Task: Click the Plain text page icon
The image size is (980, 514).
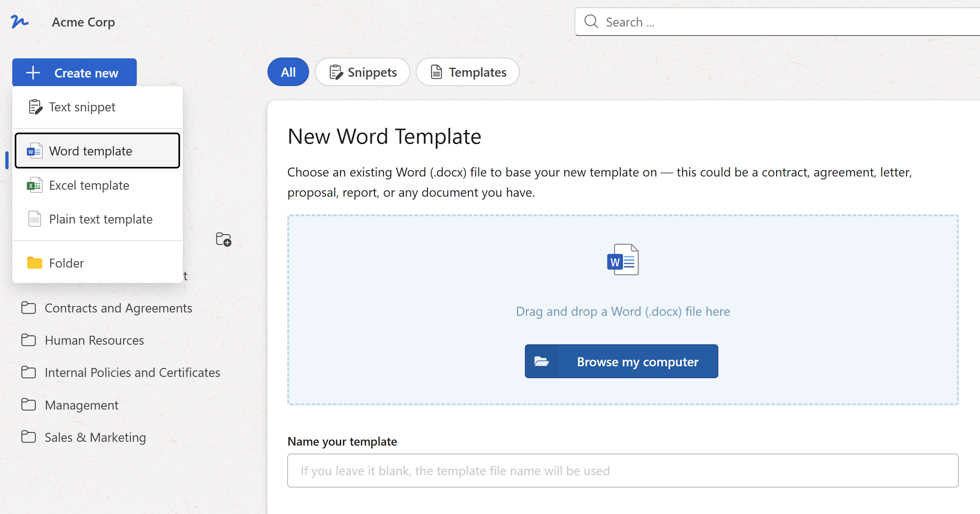Action: (x=35, y=219)
